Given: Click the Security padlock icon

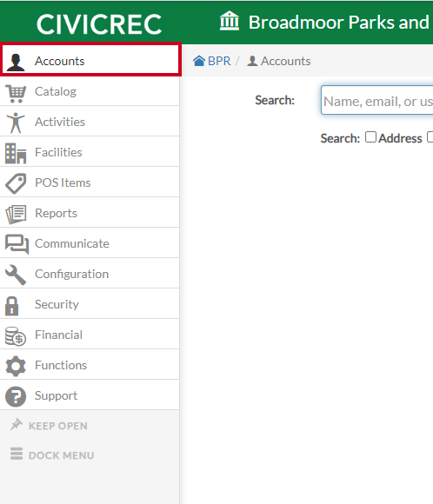Looking at the screenshot, I should pos(12,306).
